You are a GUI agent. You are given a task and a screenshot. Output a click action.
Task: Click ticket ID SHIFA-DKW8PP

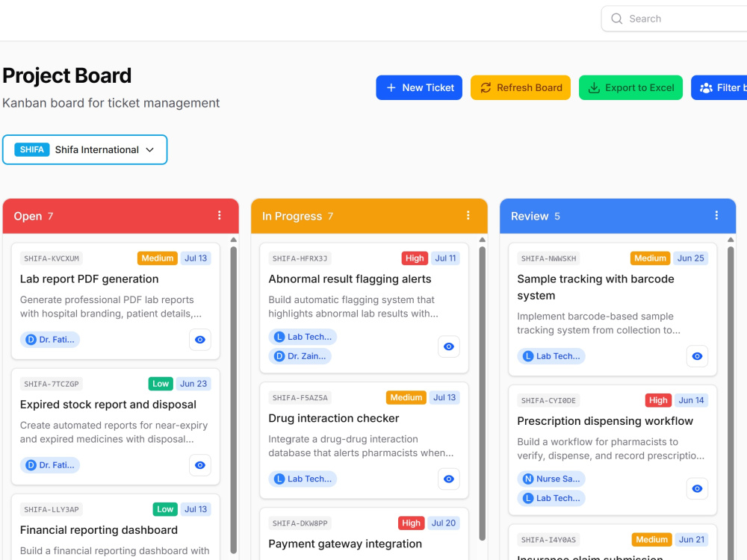300,524
